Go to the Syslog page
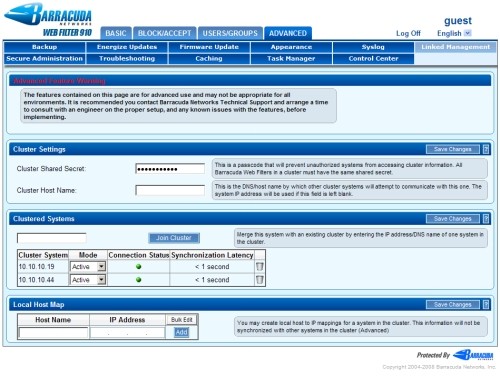 373,47
